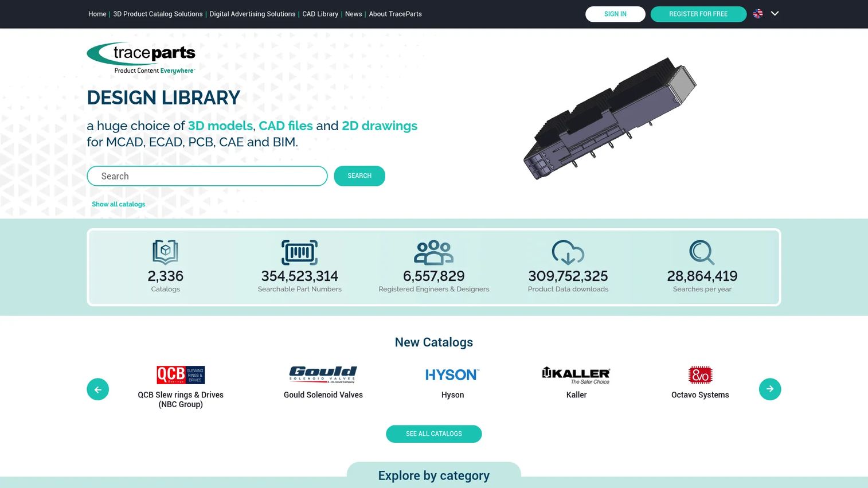Viewport: 868px width, 488px height.
Task: Open 3D Product Catalog Solutions menu
Action: pyautogui.click(x=158, y=14)
